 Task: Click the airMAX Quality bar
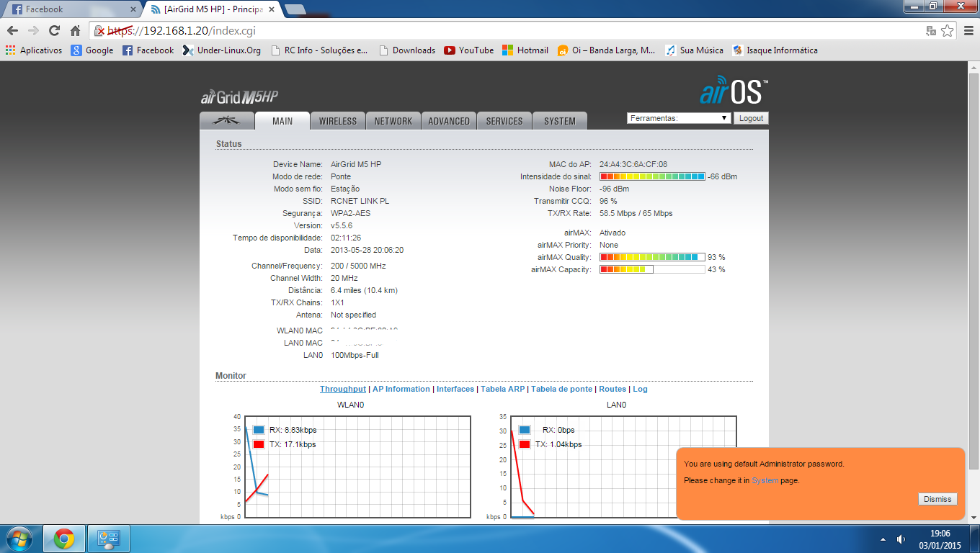652,257
